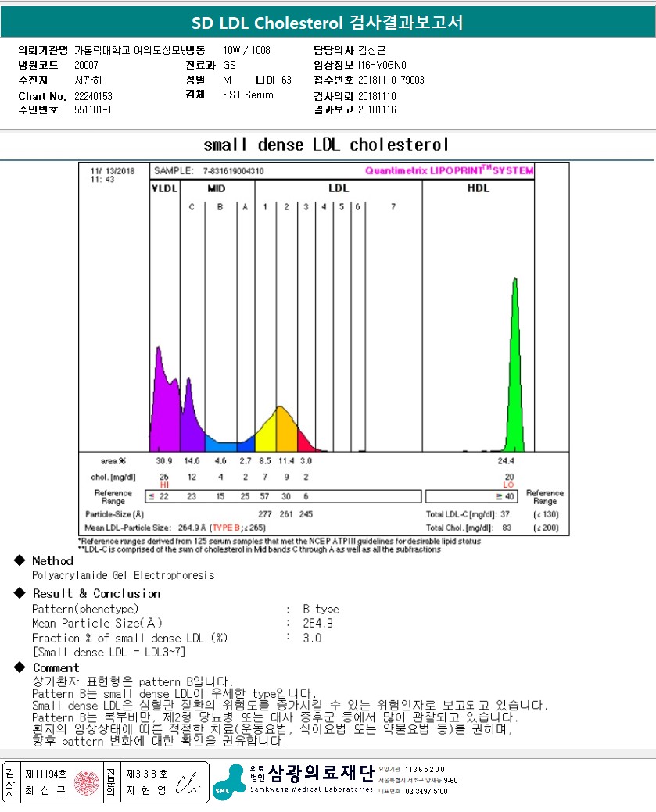This screenshot has height=812, width=656.
Task: Click the red HI flag under VLDL
Action: [x=164, y=485]
